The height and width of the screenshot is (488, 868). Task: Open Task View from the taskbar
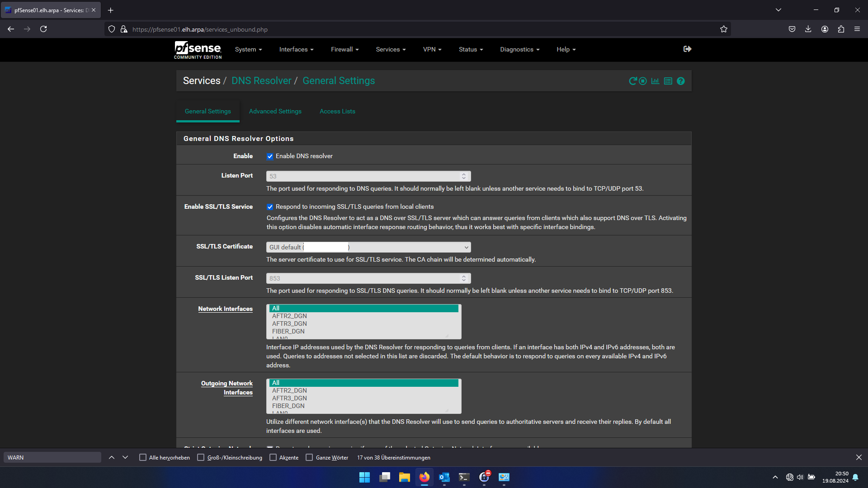pos(385,477)
